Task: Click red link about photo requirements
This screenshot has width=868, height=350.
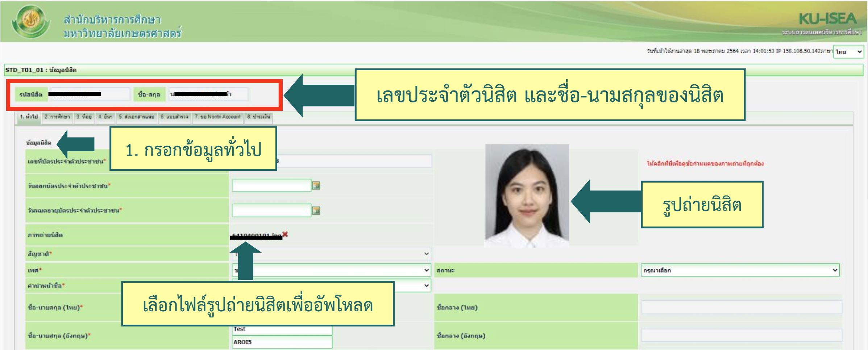Action: (x=705, y=164)
